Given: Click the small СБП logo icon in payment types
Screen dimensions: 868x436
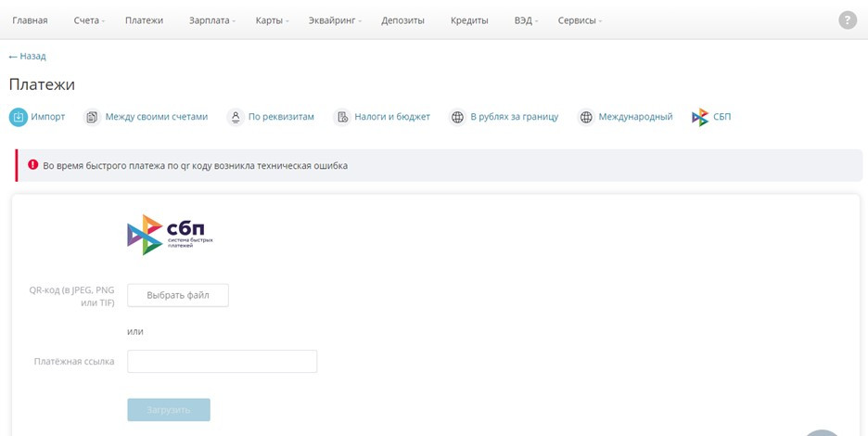Looking at the screenshot, I should [x=700, y=117].
